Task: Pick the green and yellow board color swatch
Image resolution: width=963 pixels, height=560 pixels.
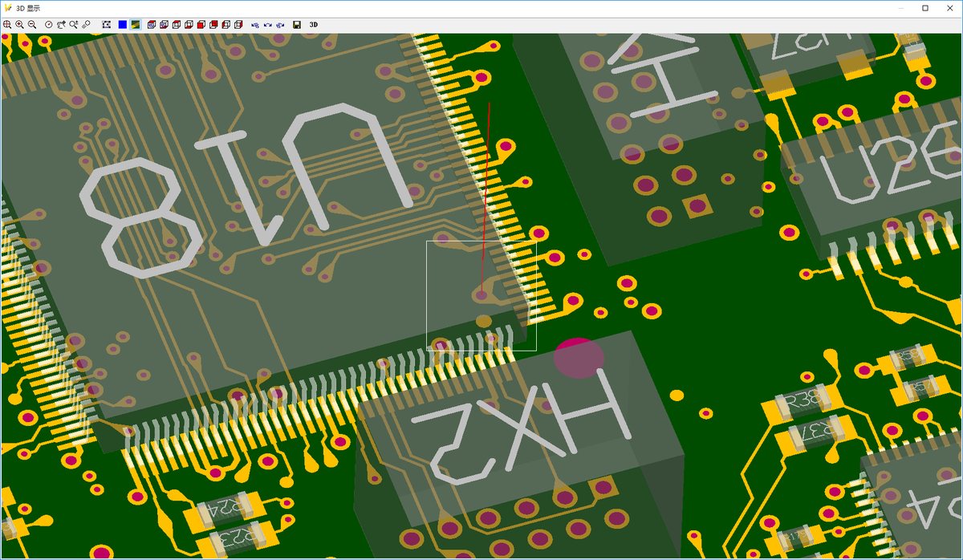Action: pos(136,25)
